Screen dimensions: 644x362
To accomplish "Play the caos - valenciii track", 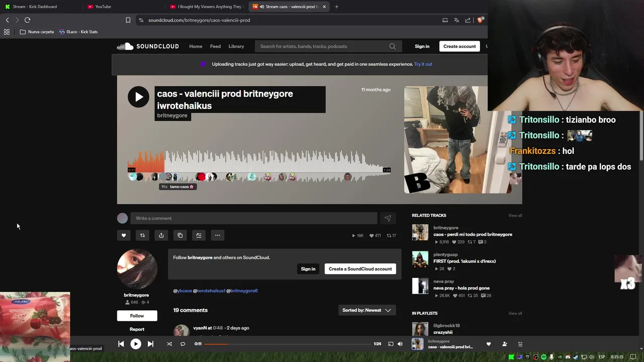I will coord(138,97).
